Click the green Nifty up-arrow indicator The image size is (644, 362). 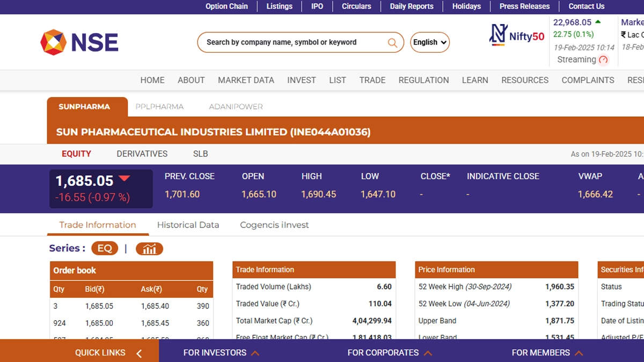[598, 22]
